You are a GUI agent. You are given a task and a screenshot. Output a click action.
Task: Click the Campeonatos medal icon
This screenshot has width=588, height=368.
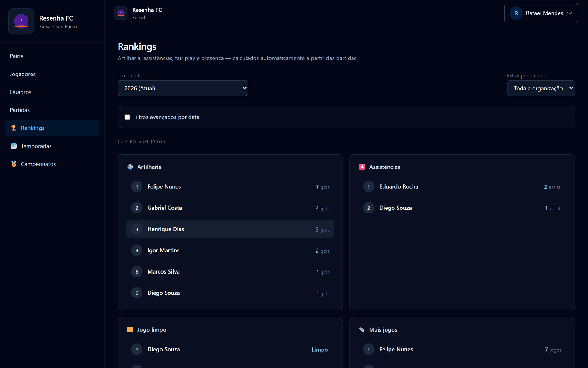[x=13, y=164]
